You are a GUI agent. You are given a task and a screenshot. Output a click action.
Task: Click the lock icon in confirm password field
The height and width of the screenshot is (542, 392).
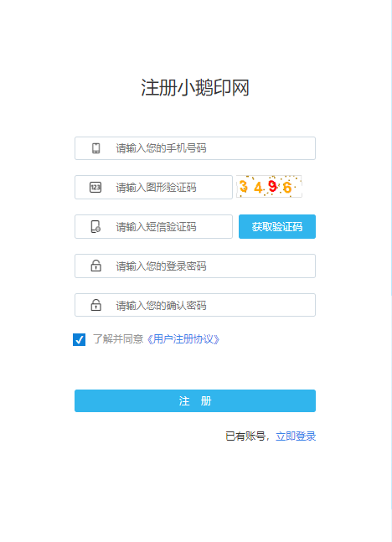click(95, 305)
